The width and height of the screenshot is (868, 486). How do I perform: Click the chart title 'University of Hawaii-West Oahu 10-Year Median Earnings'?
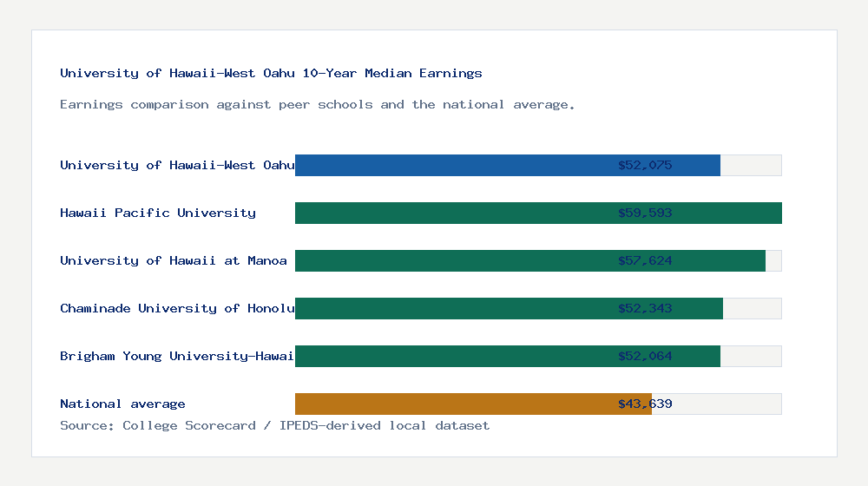point(271,73)
